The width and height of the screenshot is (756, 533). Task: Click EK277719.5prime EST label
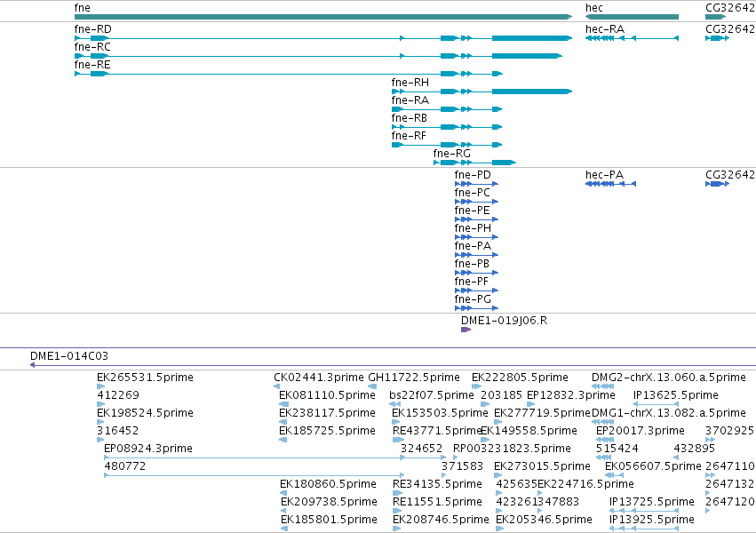click(543, 413)
